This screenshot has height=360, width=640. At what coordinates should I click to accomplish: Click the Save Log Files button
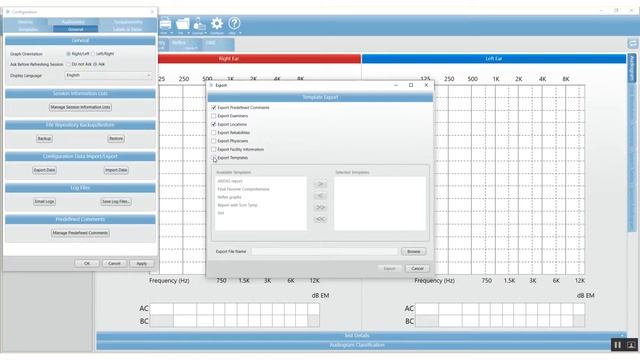[116, 202]
